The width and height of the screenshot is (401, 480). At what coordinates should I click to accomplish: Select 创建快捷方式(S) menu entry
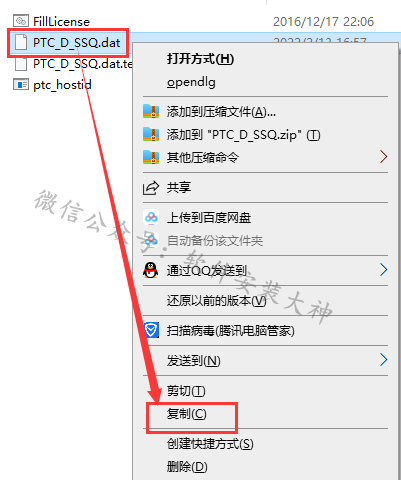pos(210,444)
